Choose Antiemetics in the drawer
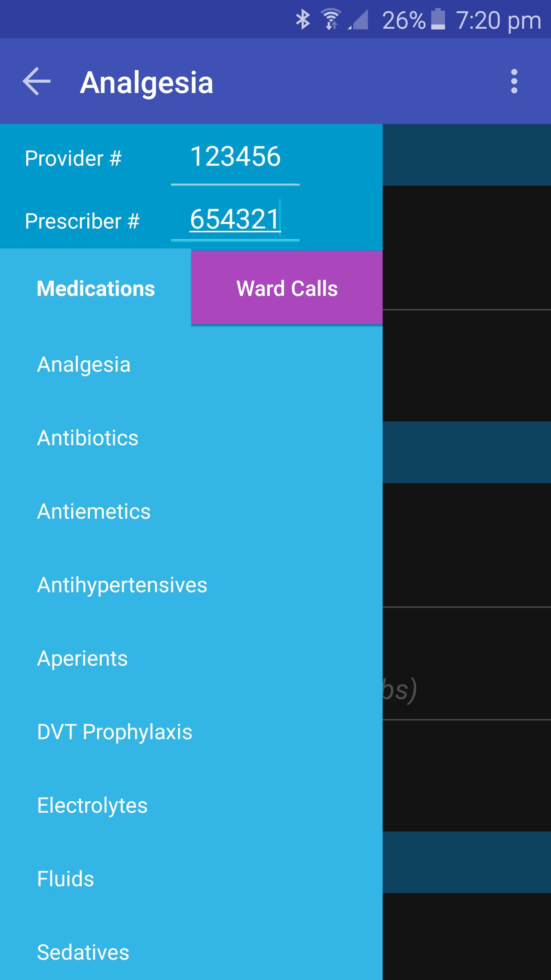Image resolution: width=551 pixels, height=980 pixels. point(94,511)
